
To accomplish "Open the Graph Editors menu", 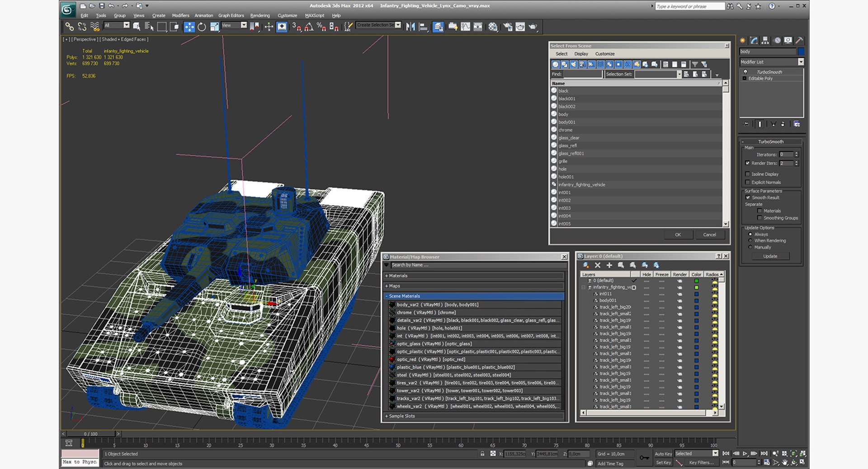I will coord(231,15).
